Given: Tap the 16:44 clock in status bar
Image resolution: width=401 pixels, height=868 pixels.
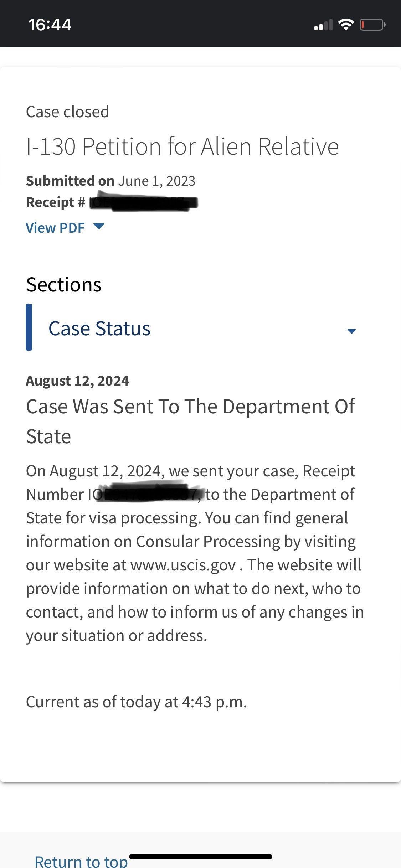Looking at the screenshot, I should point(50,25).
